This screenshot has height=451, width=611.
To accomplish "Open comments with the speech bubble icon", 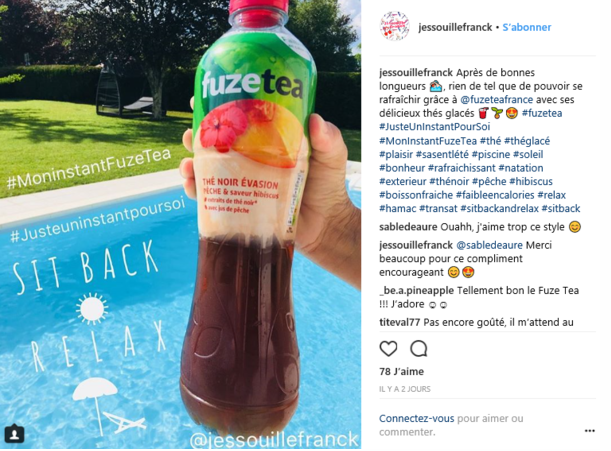I will tap(419, 348).
